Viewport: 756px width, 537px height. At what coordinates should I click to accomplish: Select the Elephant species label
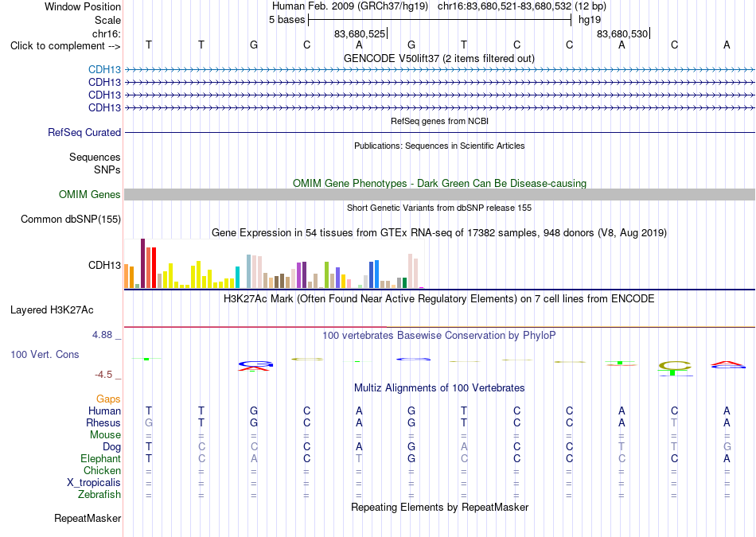[x=100, y=458]
